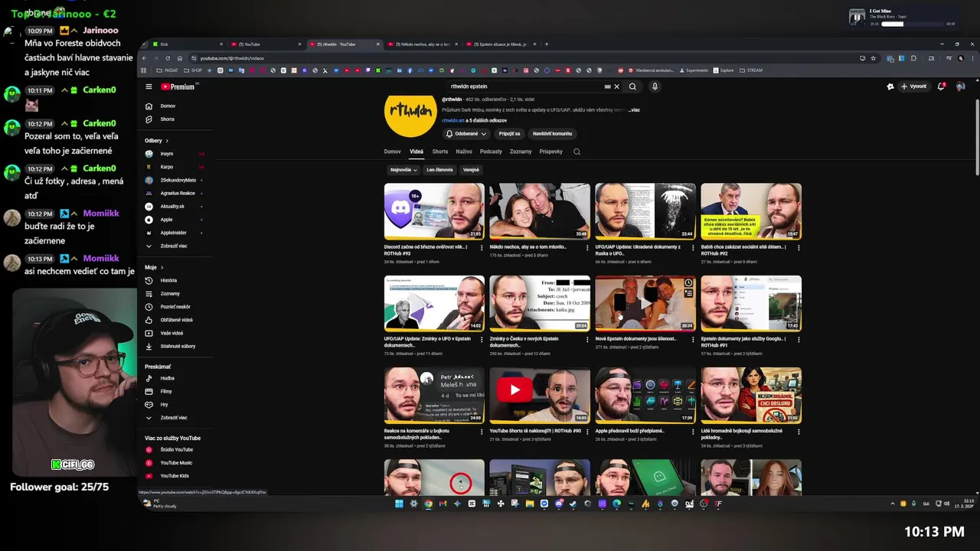Open the Odoberané subscription dropdown
This screenshot has width=980, height=551.
click(x=465, y=134)
